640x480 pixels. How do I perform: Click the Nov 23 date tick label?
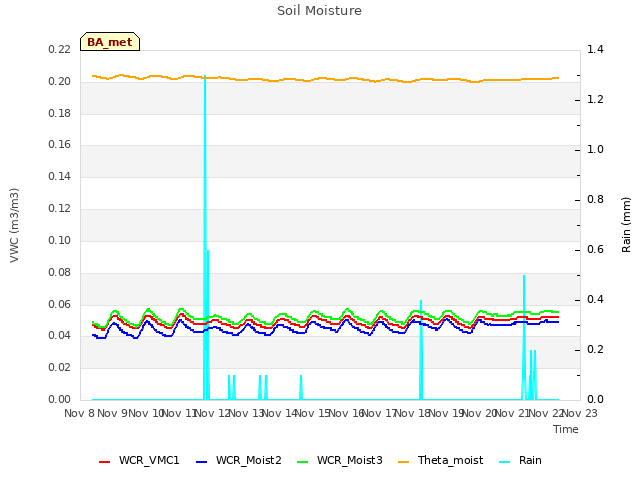[580, 413]
